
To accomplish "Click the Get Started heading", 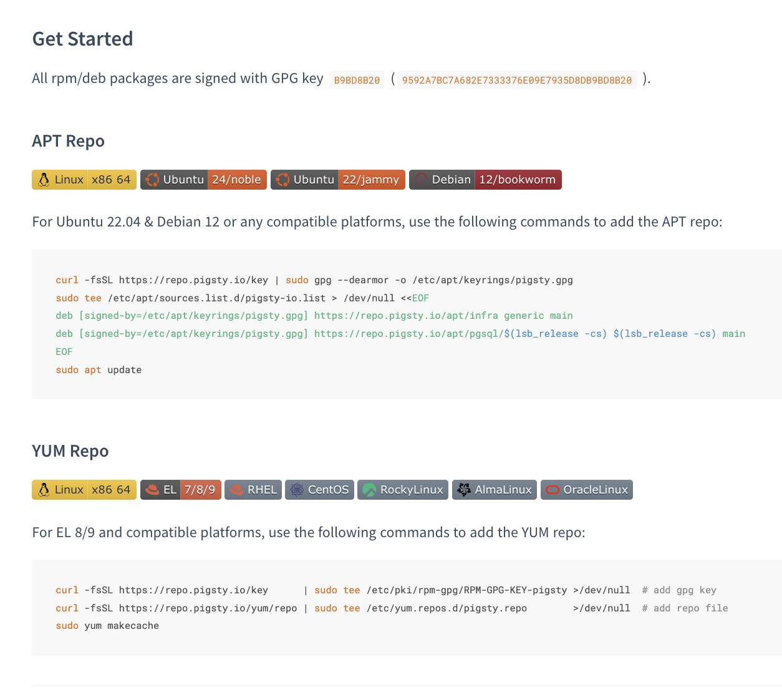I will click(82, 39).
